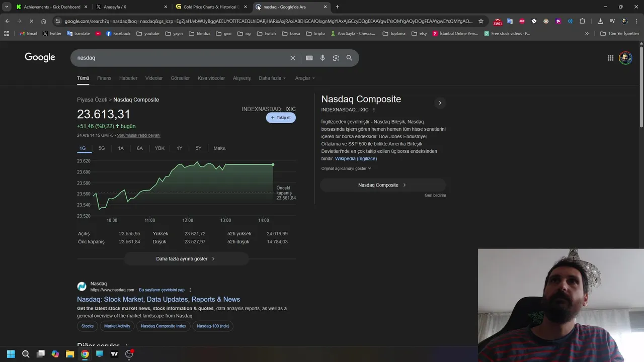Open TradingView from the taskbar
Screen dimensions: 644x362
tap(114, 354)
